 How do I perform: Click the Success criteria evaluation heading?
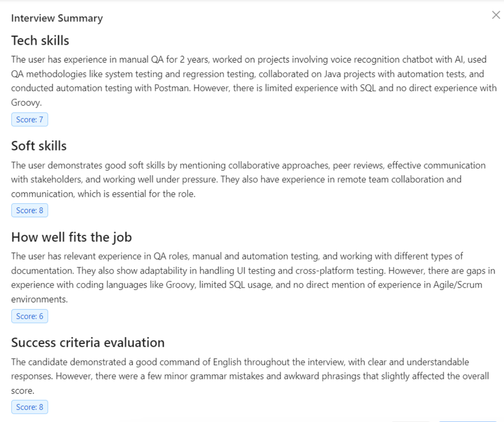click(x=88, y=343)
